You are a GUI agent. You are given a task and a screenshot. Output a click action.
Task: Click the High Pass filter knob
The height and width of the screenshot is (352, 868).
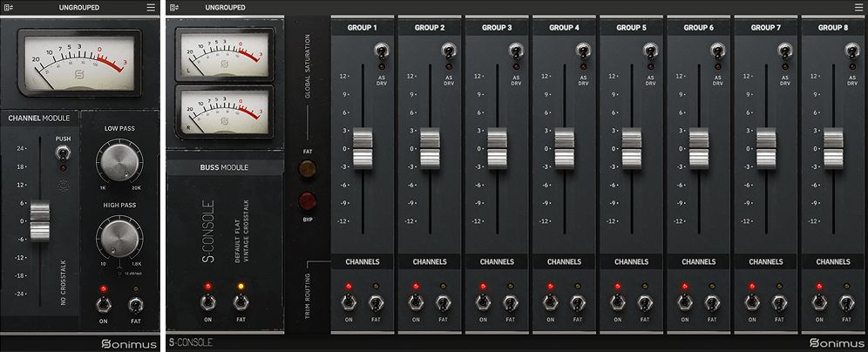tap(119, 239)
